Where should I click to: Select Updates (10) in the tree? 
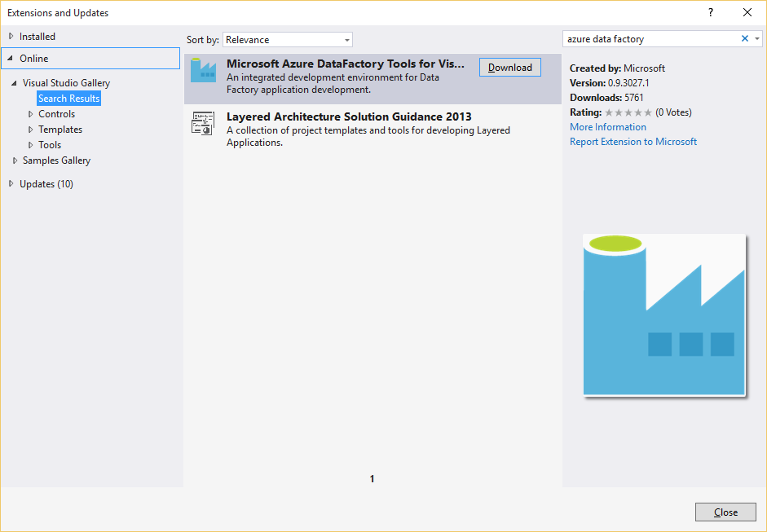pos(46,184)
